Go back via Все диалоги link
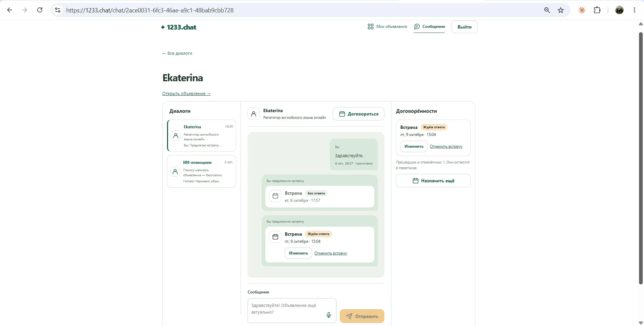This screenshot has width=644, height=326. (x=177, y=53)
